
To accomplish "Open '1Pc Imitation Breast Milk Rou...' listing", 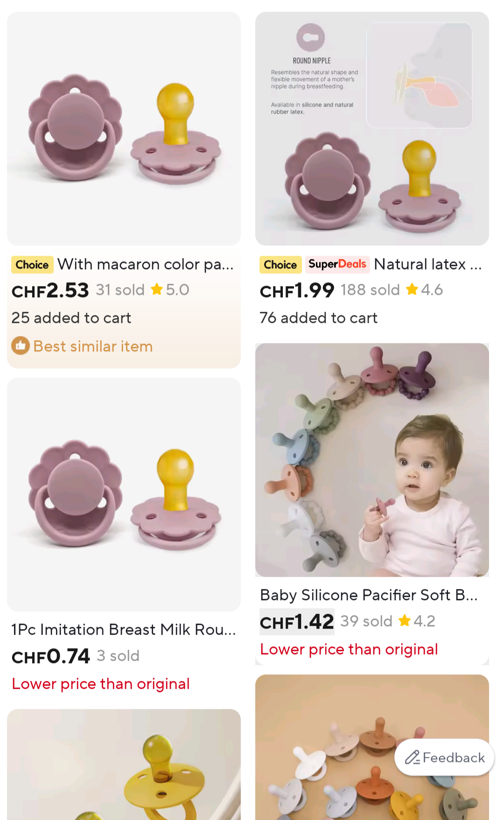I will click(124, 630).
